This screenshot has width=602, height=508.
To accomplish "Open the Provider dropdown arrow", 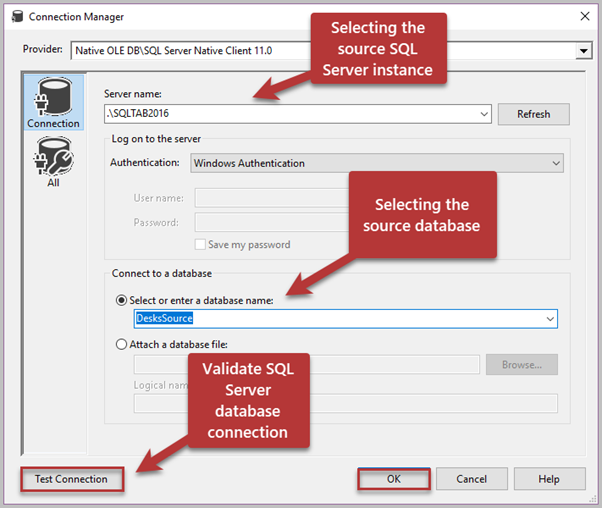I will pyautogui.click(x=584, y=51).
